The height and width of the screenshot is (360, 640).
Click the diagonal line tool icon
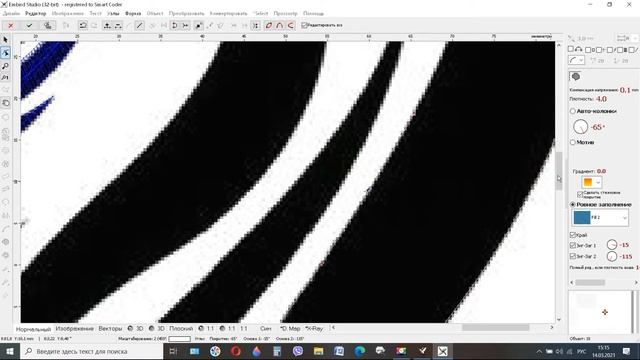click(140, 25)
